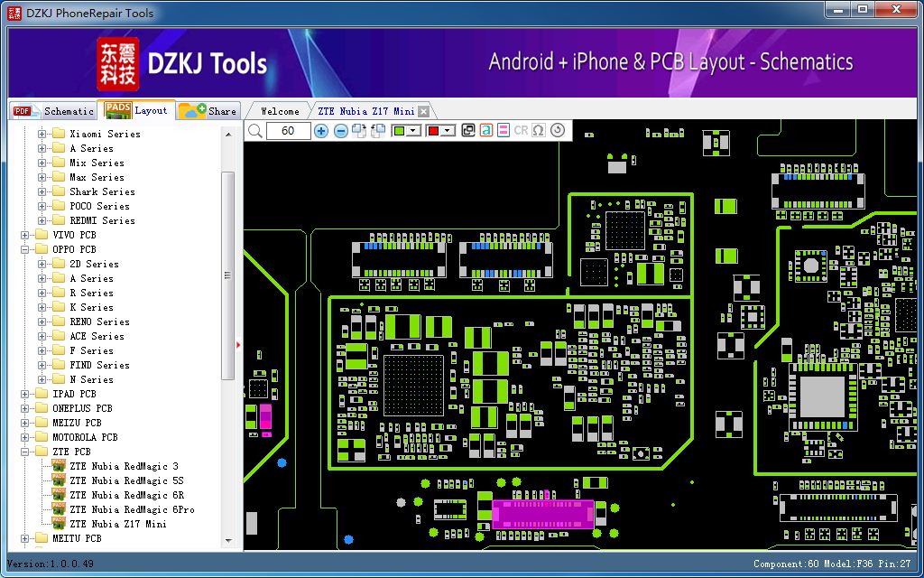This screenshot has height=578, width=924.
Task: Click the magnifier search icon in toolbar
Action: tap(255, 131)
